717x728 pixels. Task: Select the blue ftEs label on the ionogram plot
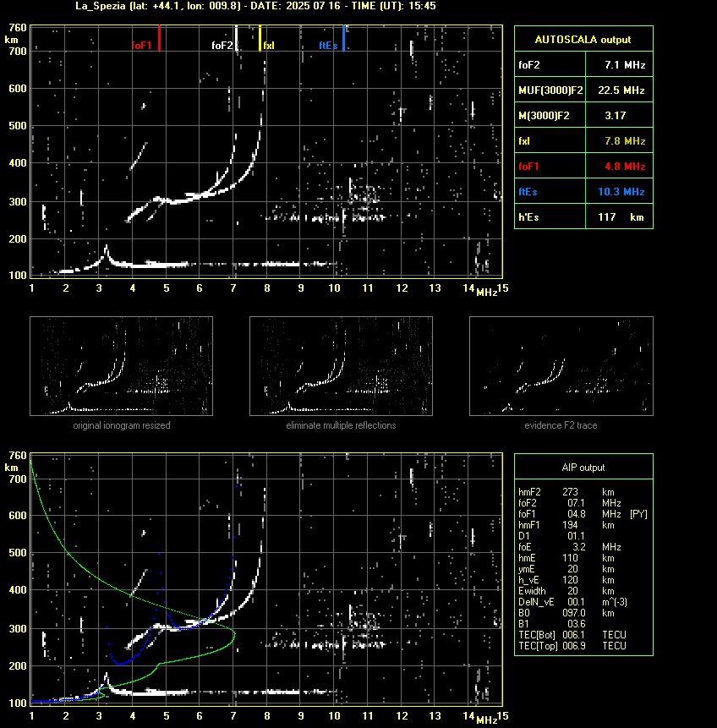click(328, 45)
